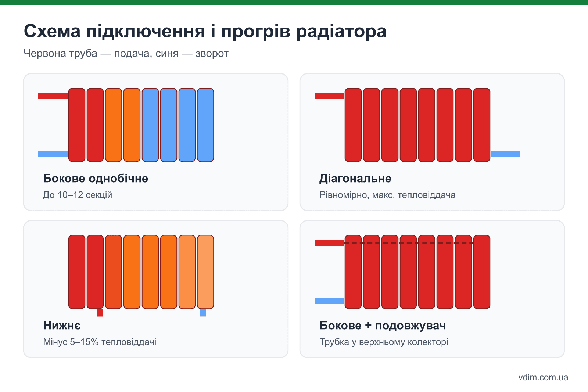This screenshot has width=588, height=392.
Task: Select last red section of Діагональне radiator
Action: click(x=482, y=125)
